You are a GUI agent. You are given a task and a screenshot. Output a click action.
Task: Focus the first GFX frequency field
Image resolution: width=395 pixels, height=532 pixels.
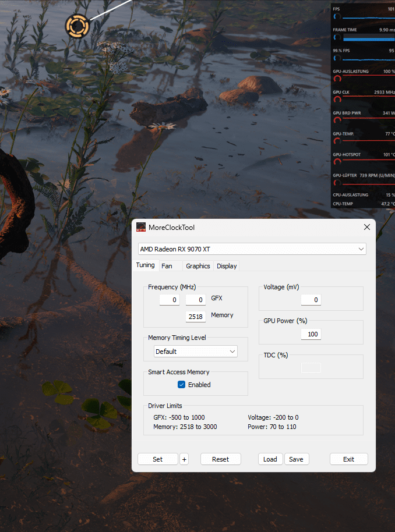point(170,300)
